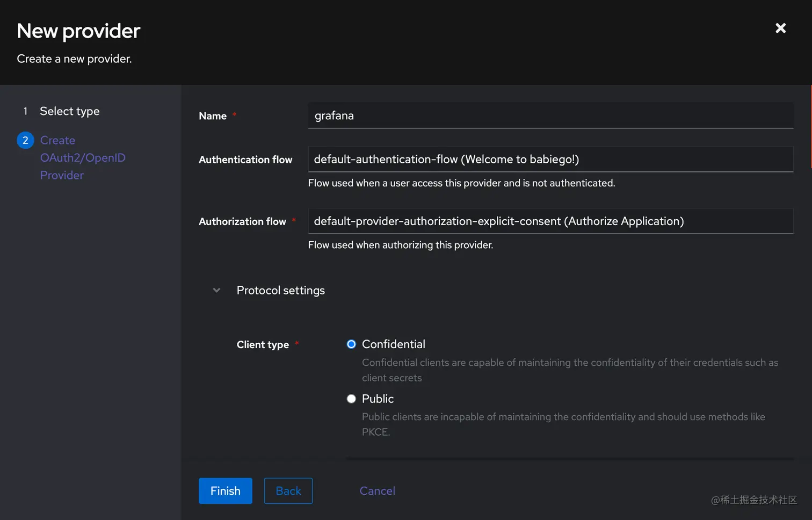
Task: Click the Back button
Action: (288, 491)
